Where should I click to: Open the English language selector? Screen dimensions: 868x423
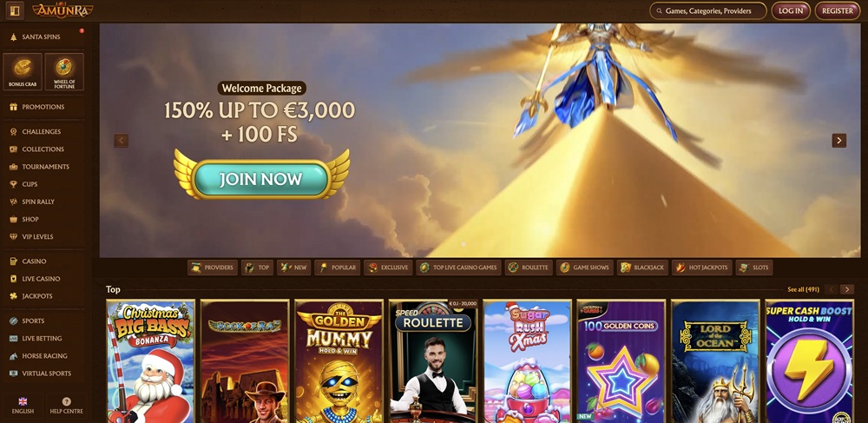click(23, 406)
